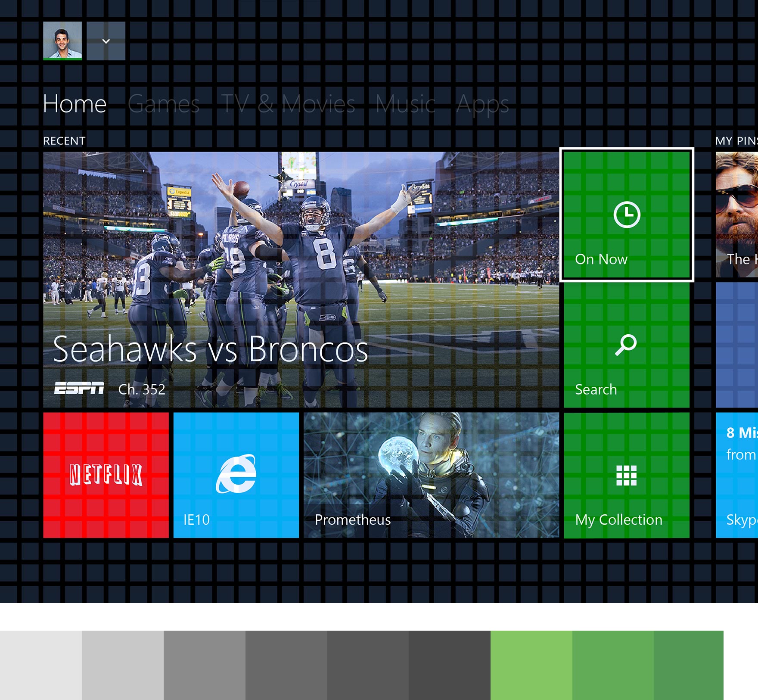
Task: Click the On Now clock icon
Action: coord(627,215)
